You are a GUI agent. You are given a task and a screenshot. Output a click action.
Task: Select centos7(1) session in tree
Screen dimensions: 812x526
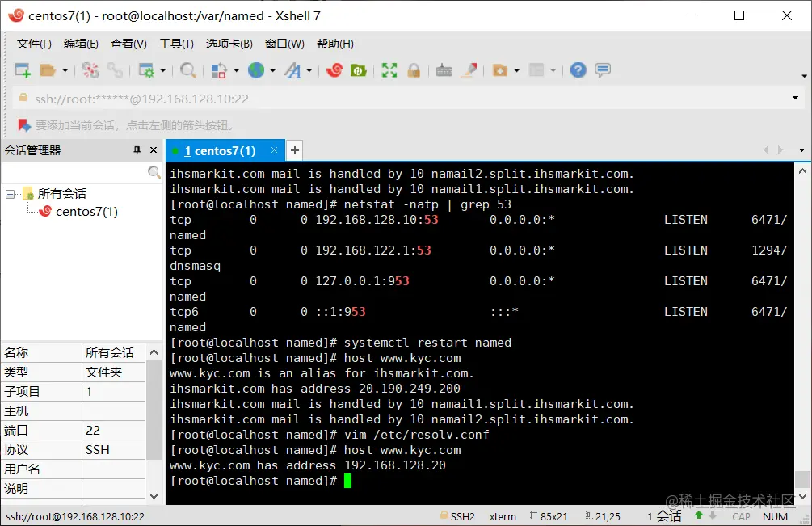coord(86,211)
